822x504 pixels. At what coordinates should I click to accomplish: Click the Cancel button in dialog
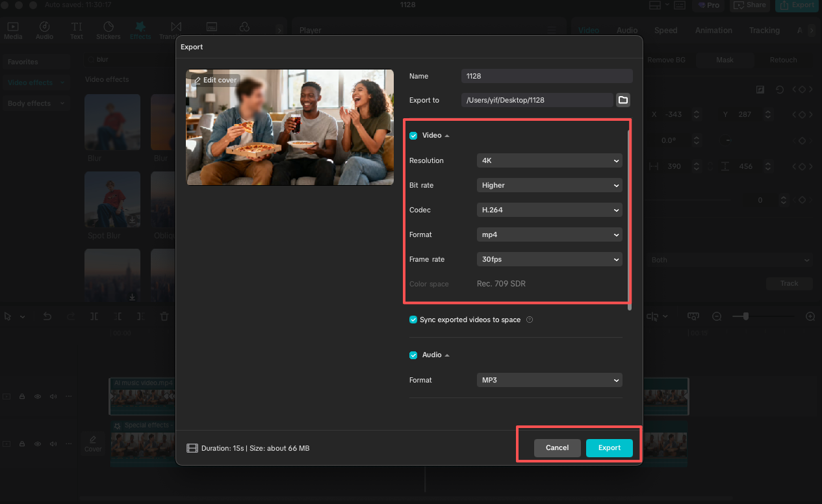tap(558, 448)
